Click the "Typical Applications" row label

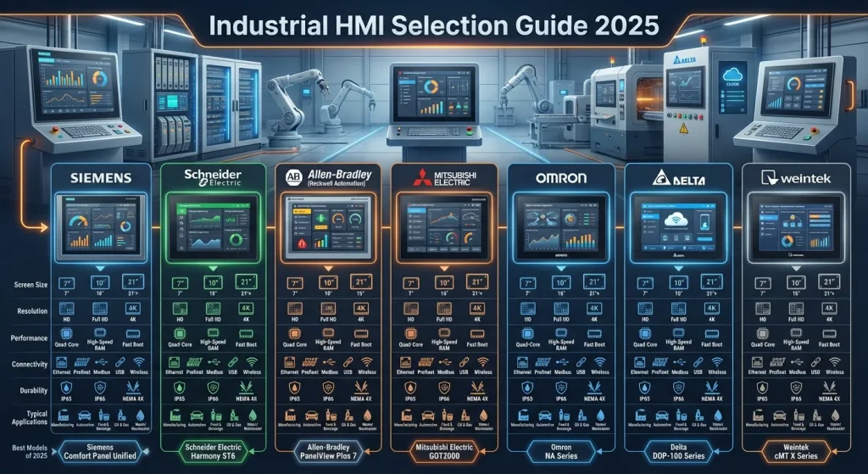coord(30,417)
